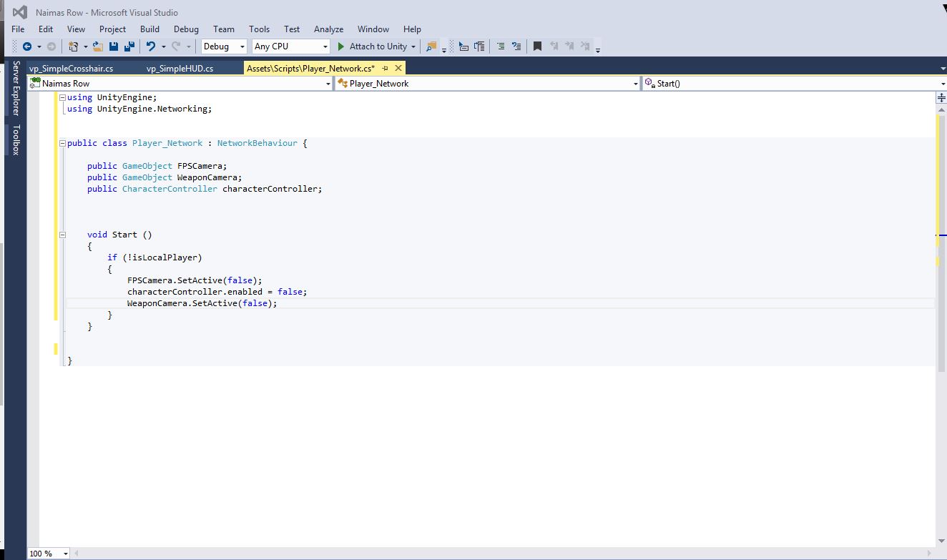Pin the Player_Network.cs tab
This screenshot has width=947, height=560.
pyautogui.click(x=385, y=68)
